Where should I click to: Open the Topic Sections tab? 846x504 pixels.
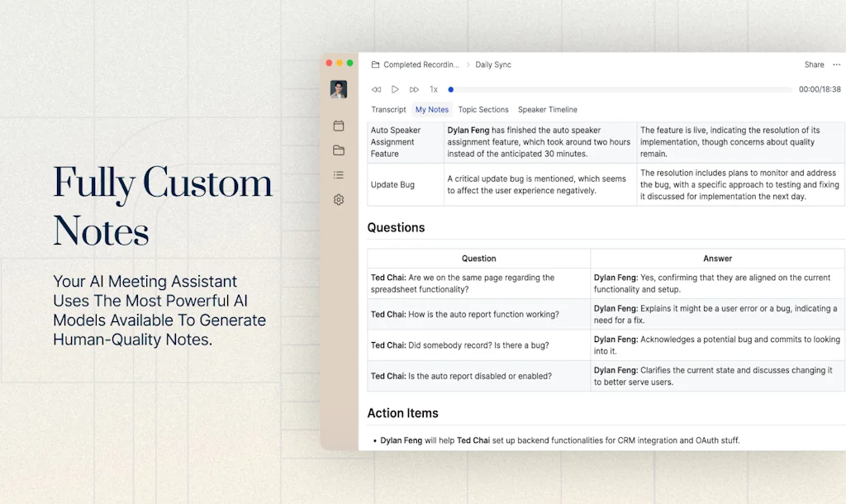[x=483, y=110]
